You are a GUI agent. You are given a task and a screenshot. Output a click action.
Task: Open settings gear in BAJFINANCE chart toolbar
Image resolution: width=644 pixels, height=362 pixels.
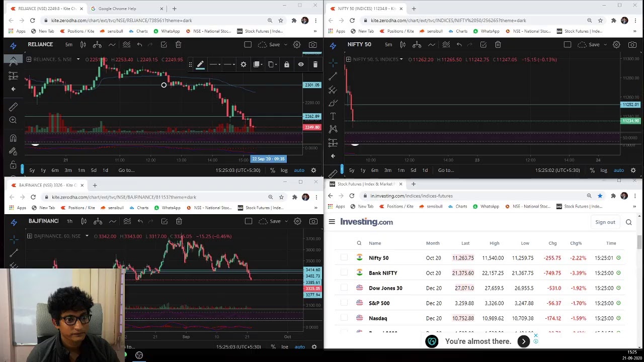pyautogui.click(x=297, y=221)
